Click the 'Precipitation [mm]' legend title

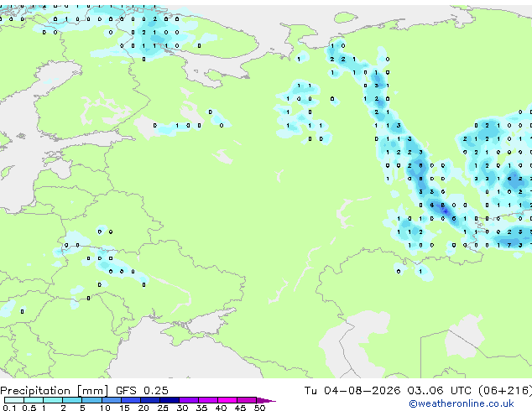pos(55,391)
